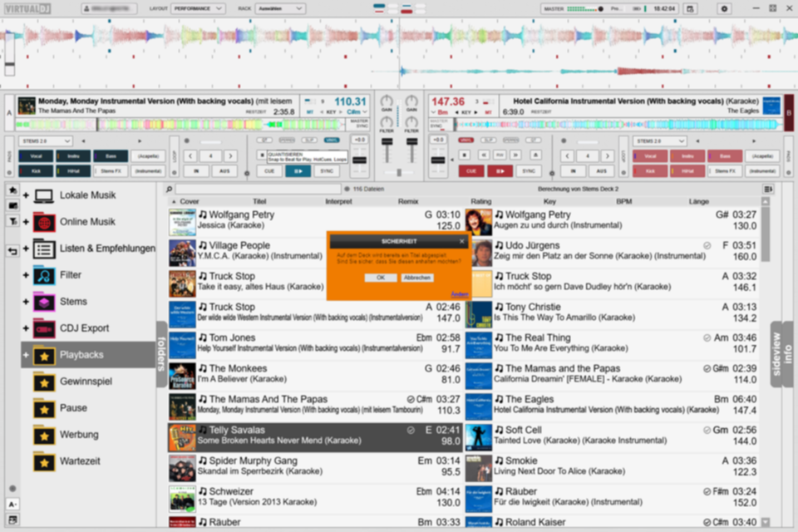Click the Ändern link in the dialog
798x532 pixels.
click(460, 294)
